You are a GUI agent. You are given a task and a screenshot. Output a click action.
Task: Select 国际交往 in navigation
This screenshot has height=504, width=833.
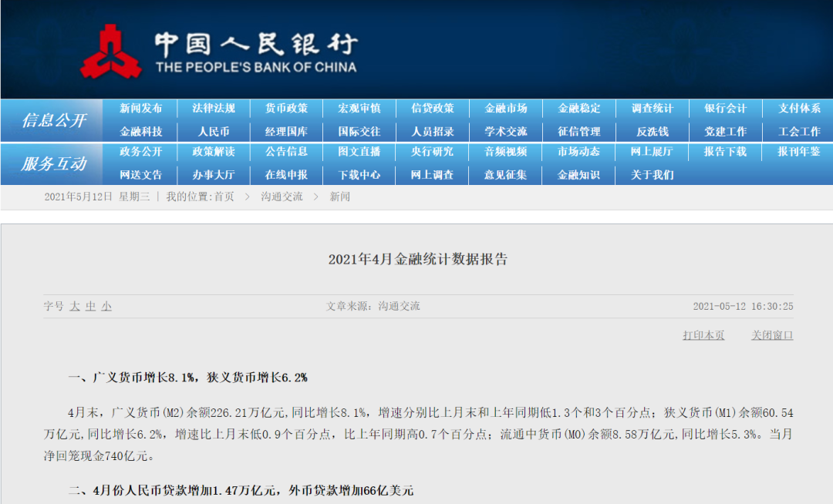point(359,132)
